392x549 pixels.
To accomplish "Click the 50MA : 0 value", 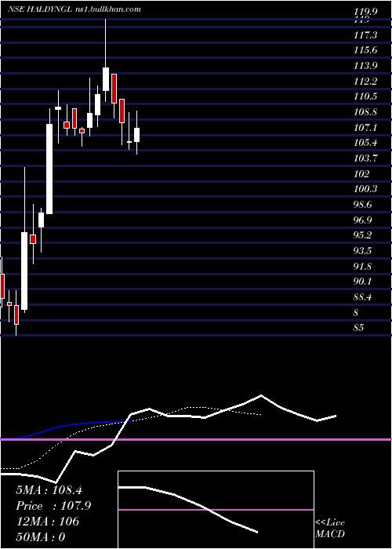I will [41, 536].
